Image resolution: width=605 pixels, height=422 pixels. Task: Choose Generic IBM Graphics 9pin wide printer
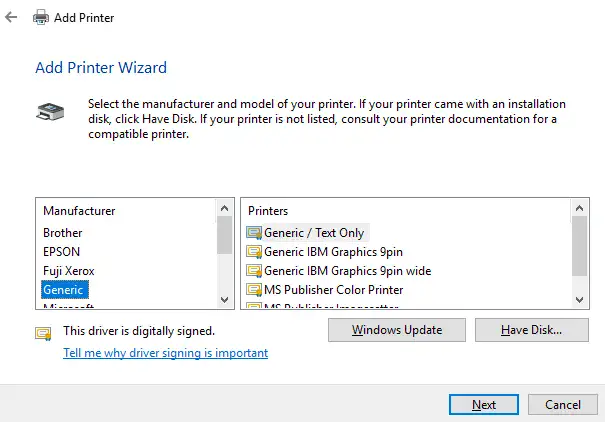pyautogui.click(x=348, y=271)
